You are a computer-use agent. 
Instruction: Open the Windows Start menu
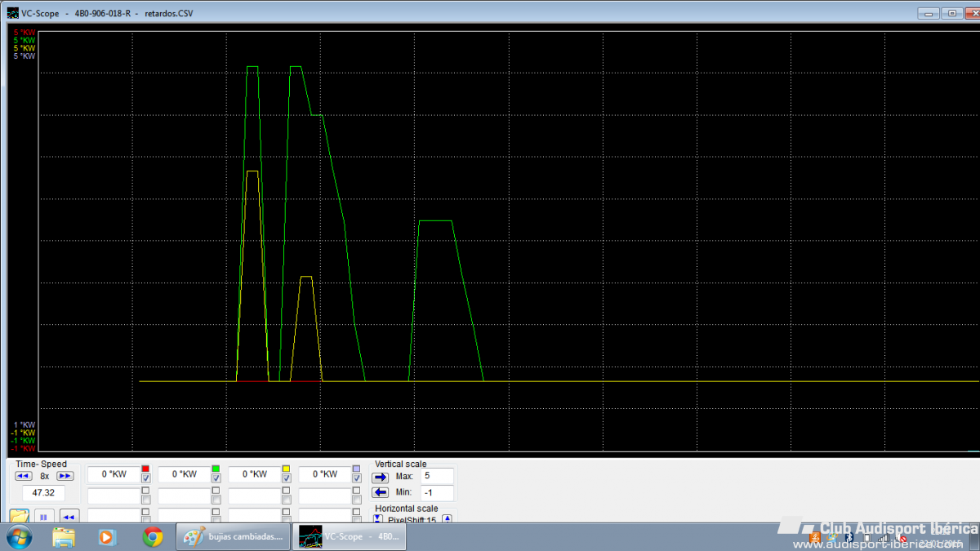pyautogui.click(x=19, y=536)
